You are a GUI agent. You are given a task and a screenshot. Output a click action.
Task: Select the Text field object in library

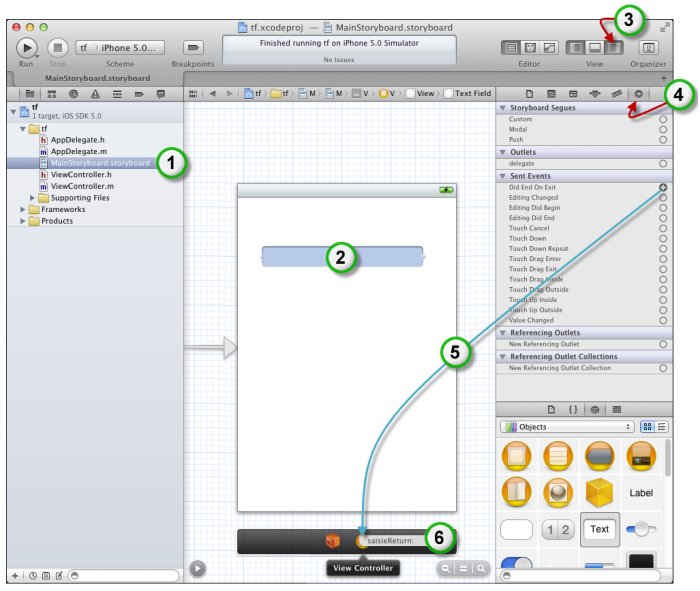pos(599,529)
